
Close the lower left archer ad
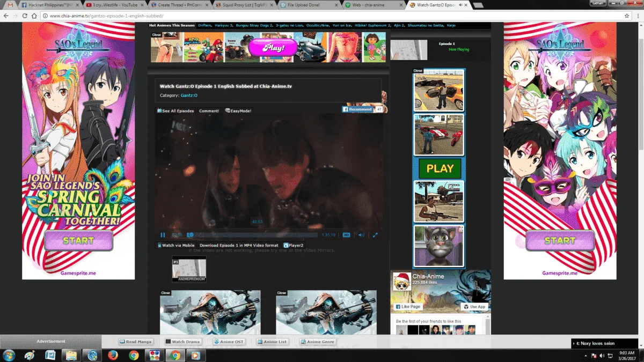165,293
